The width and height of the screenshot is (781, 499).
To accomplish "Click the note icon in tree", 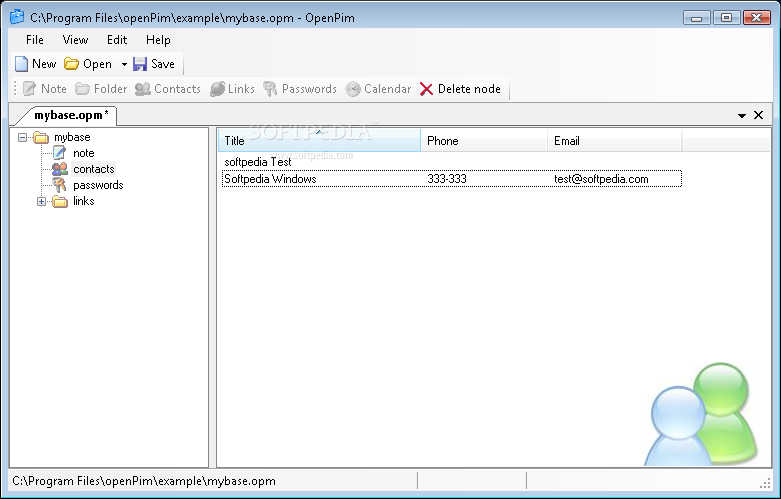I will click(x=60, y=153).
